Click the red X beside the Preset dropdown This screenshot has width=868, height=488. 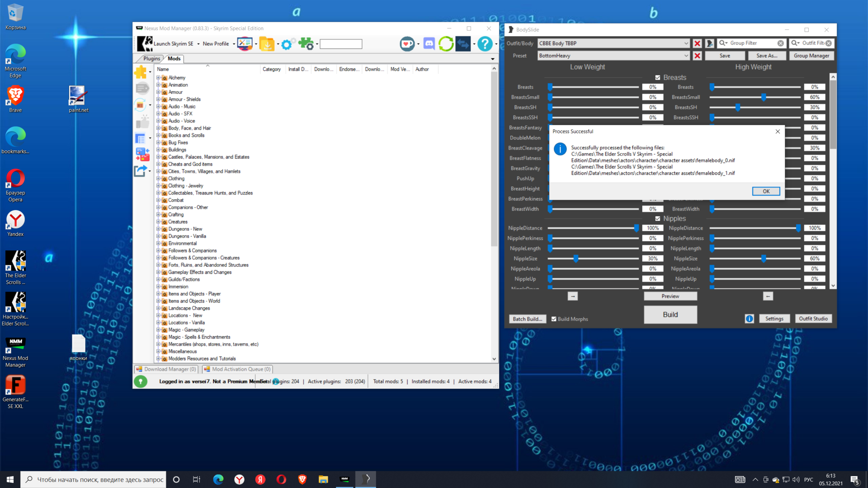tap(697, 56)
